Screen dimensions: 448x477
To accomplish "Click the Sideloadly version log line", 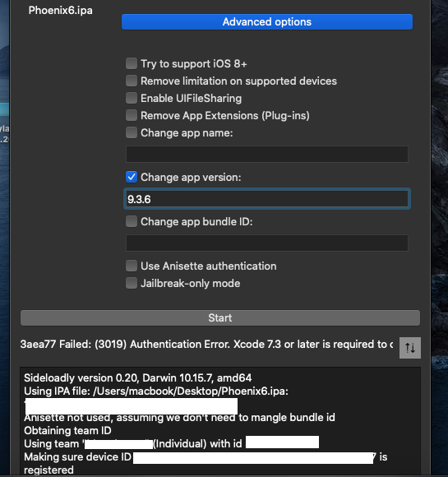I will click(138, 377).
